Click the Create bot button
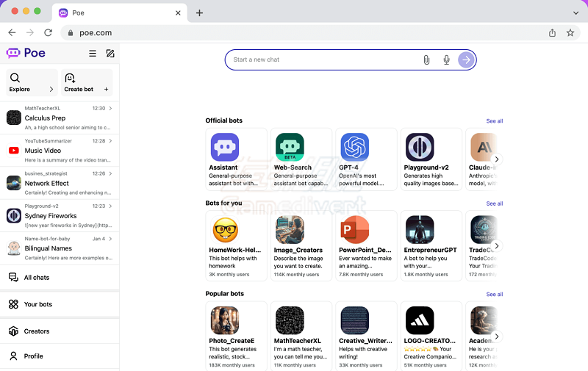The height and width of the screenshot is (371, 588). [x=86, y=83]
